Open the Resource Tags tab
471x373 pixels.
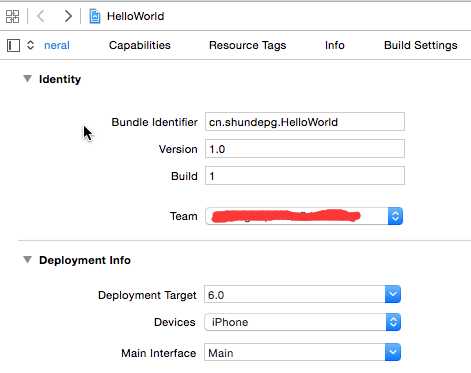[x=248, y=45]
